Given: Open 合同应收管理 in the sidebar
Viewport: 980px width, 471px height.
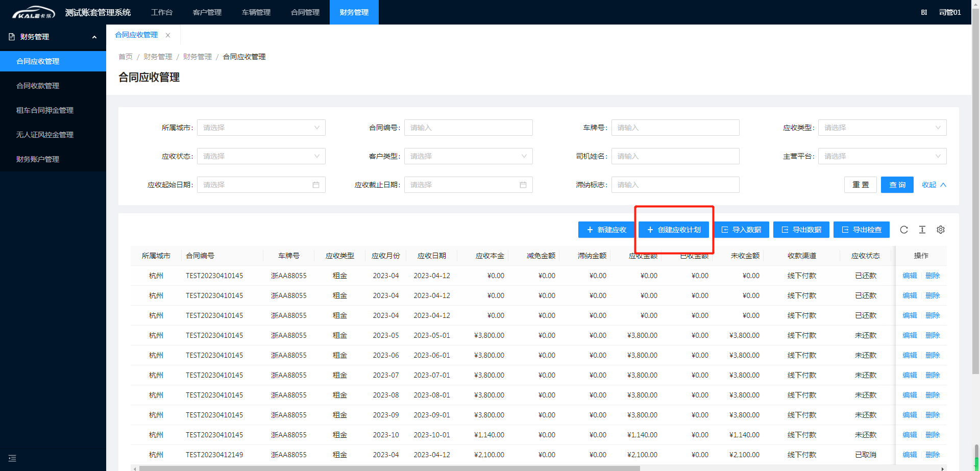Looking at the screenshot, I should point(53,61).
